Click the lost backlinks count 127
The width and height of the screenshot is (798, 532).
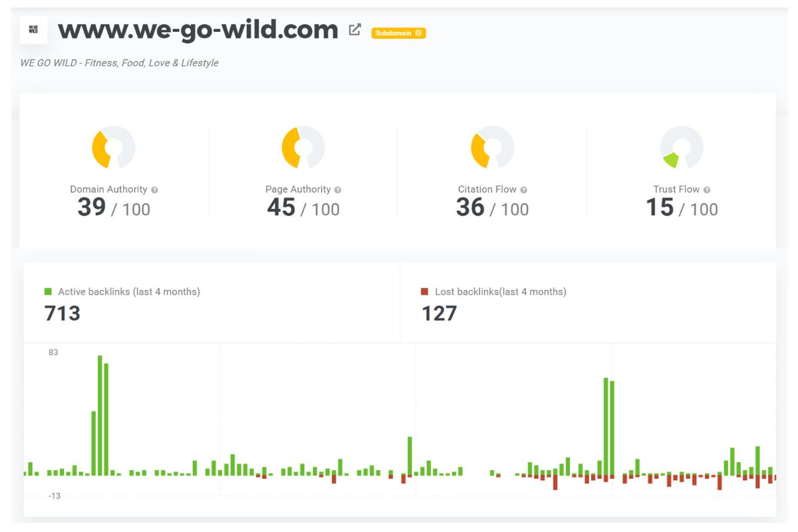pos(440,313)
